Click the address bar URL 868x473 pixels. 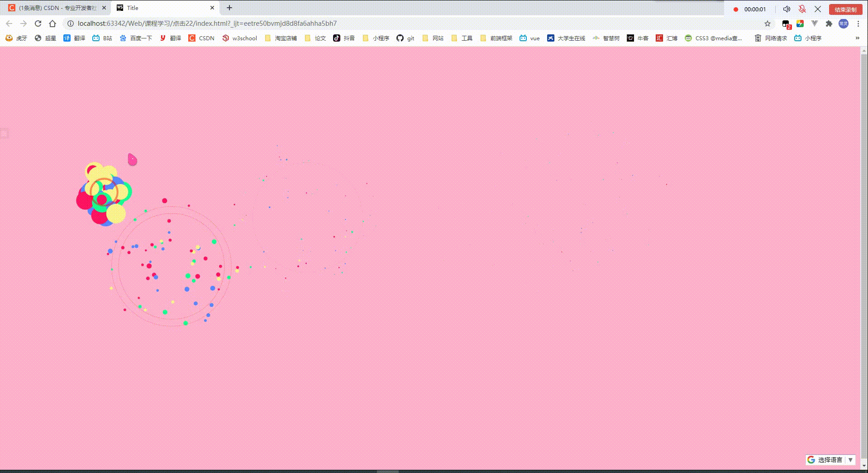click(207, 24)
